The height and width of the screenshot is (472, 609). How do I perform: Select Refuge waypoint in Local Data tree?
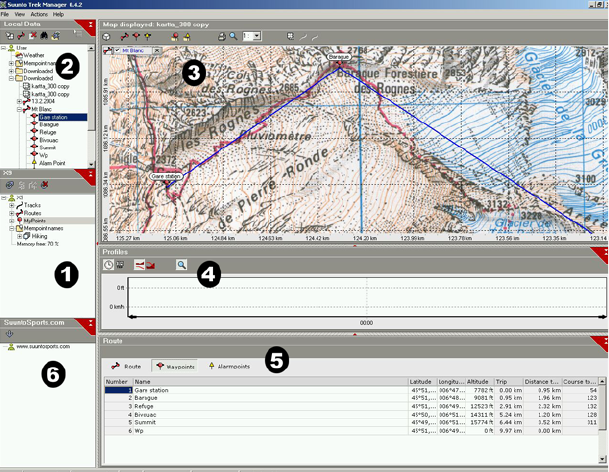[x=47, y=132]
